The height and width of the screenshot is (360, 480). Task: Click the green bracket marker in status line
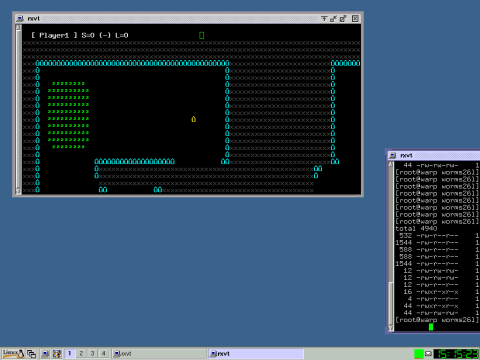coord(201,35)
